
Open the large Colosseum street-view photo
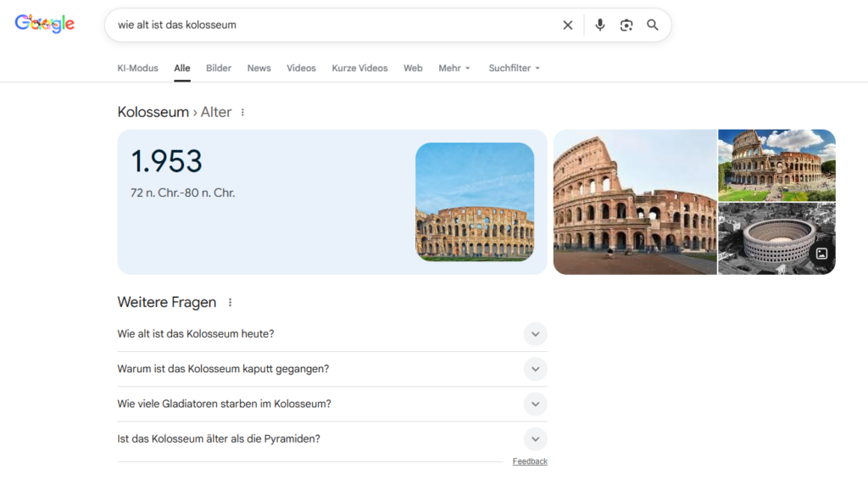coord(635,202)
